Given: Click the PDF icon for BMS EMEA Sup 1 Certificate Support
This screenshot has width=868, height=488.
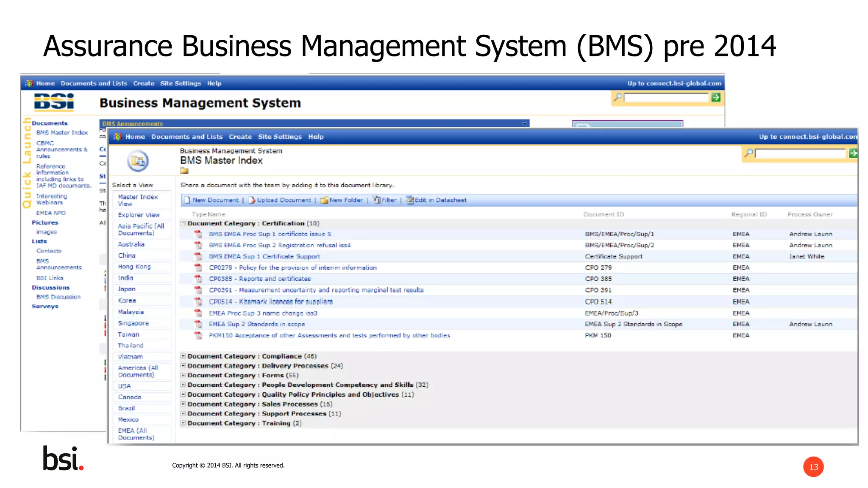Looking at the screenshot, I should coord(198,256).
